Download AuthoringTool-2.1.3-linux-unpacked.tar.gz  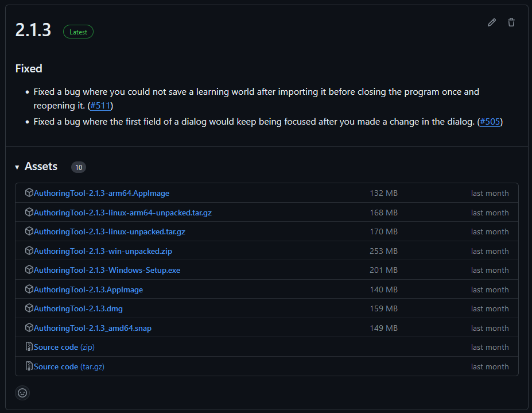point(109,232)
